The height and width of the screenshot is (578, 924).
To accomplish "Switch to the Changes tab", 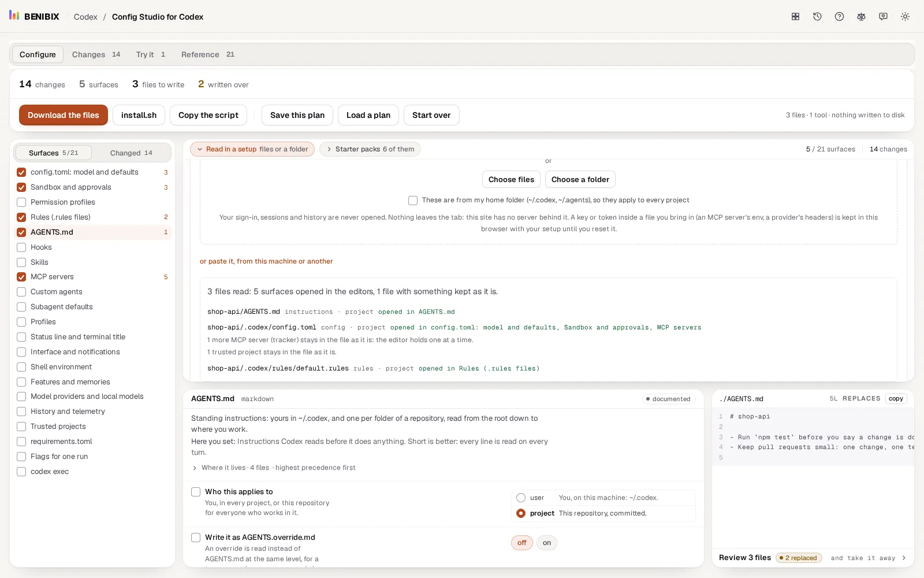I will (x=96, y=54).
